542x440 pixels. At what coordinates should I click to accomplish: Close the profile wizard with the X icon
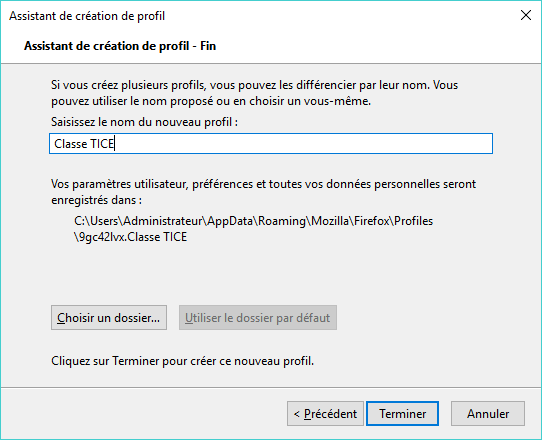coord(526,15)
